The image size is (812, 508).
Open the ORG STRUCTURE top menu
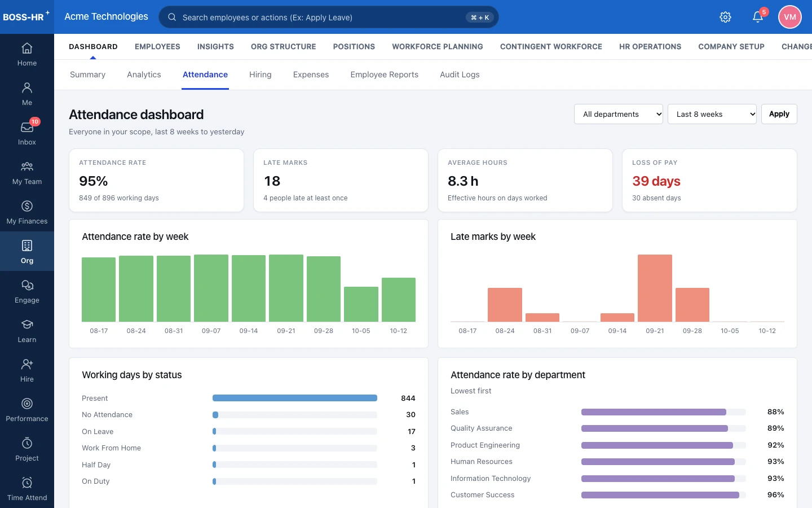click(x=284, y=46)
